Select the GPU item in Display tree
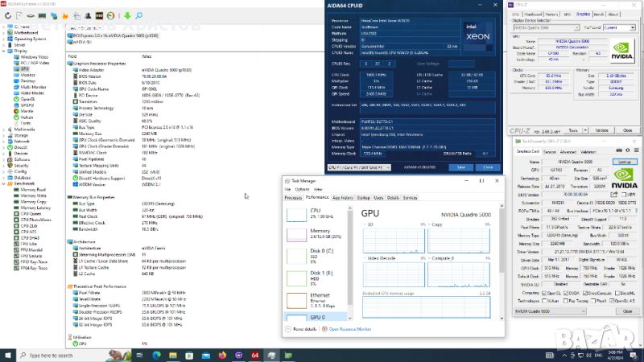The width and height of the screenshot is (644, 362). click(25, 69)
